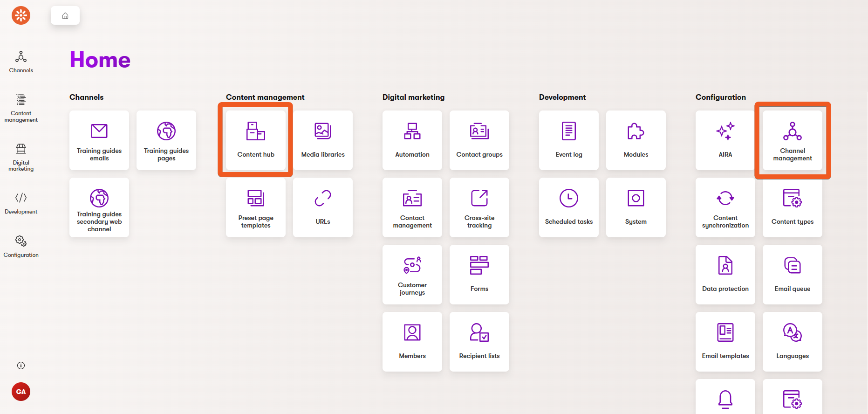868x414 pixels.
Task: Open the Content synchronization tile
Action: 725,207
